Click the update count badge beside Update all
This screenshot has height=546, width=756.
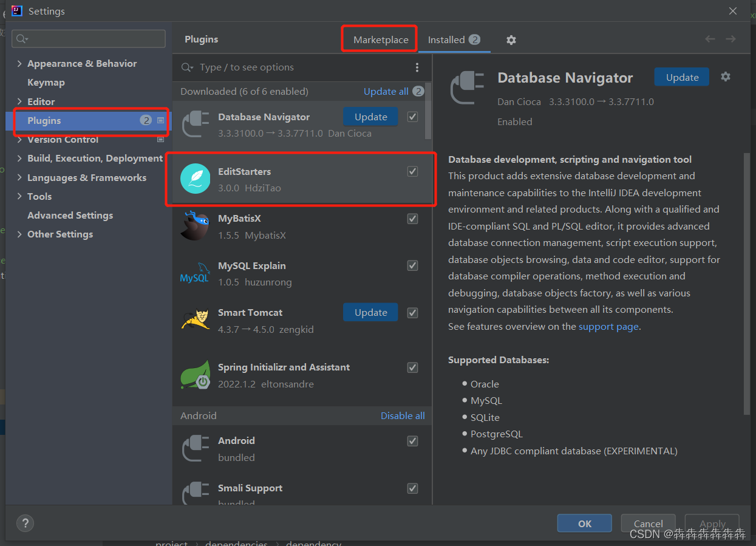point(418,91)
